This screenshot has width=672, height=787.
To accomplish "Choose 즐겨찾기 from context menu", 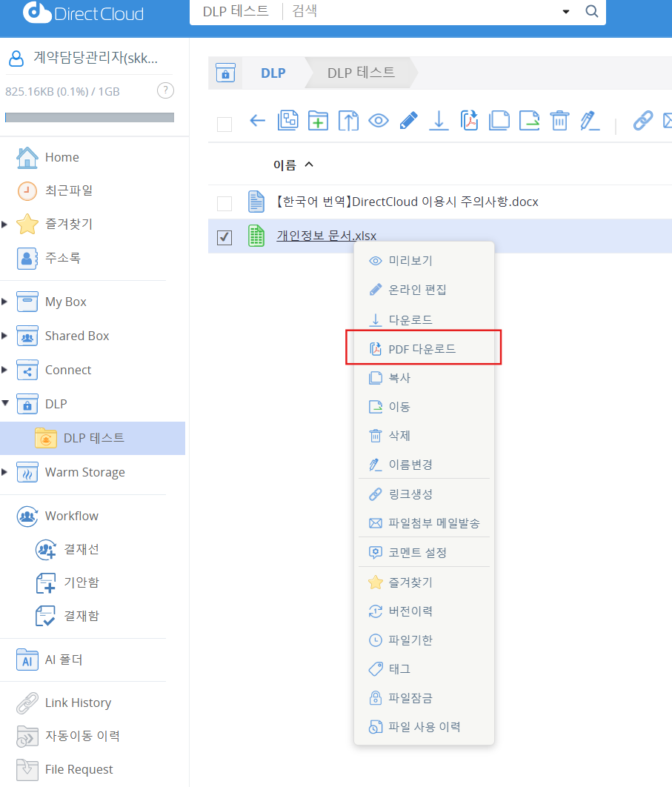I will point(424,582).
